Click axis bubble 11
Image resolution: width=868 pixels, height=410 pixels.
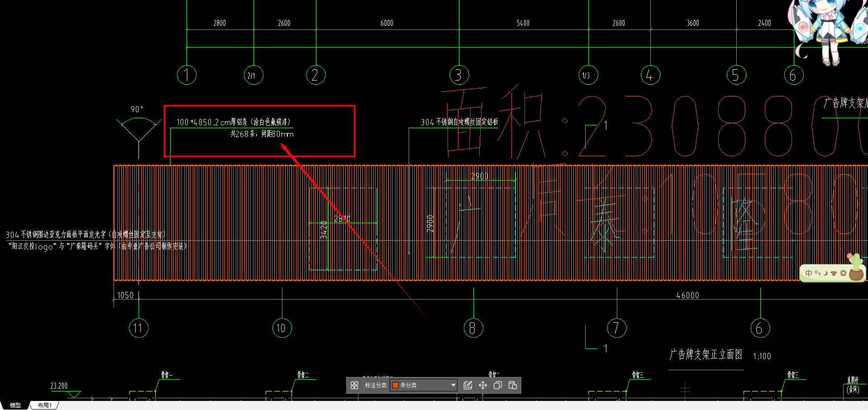pos(138,328)
